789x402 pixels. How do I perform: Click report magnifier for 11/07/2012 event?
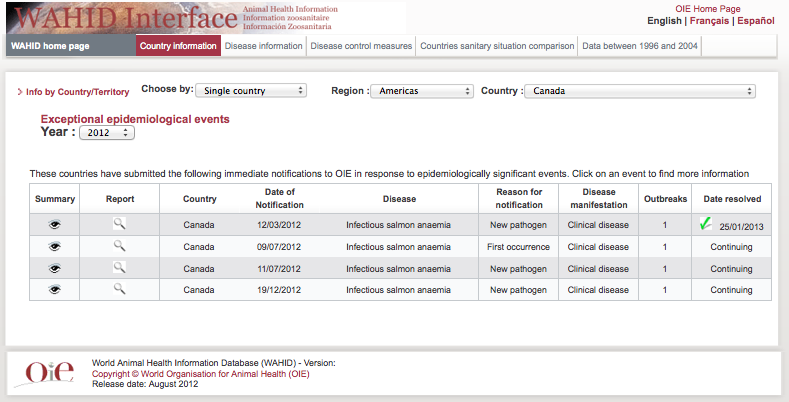[119, 267]
